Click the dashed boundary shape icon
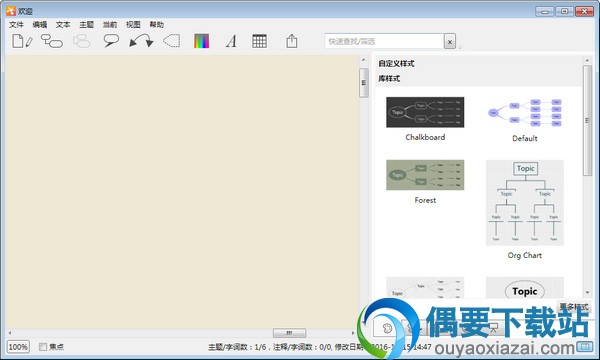600x360 pixels. (171, 41)
